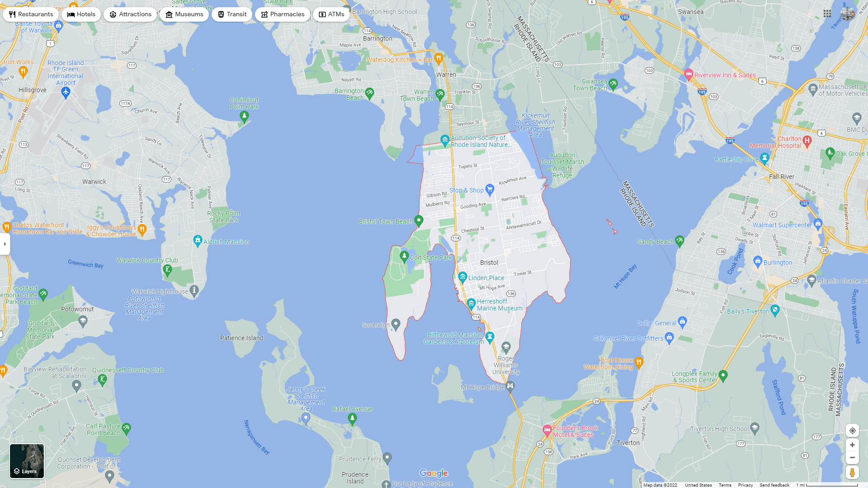This screenshot has height=488, width=868.
Task: Select the Iron Works restaurant pin
Action: (x=23, y=71)
